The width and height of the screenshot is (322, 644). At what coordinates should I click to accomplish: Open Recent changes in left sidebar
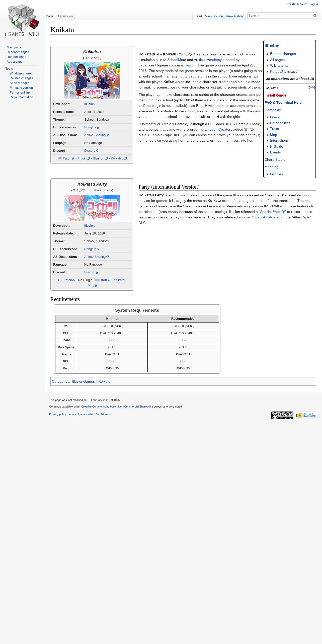18,52
